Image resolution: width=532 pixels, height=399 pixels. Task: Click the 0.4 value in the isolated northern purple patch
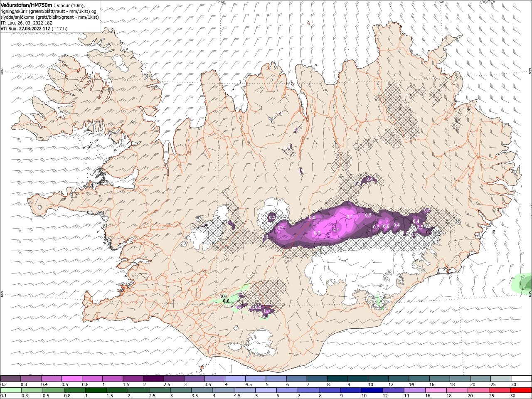coord(369,180)
